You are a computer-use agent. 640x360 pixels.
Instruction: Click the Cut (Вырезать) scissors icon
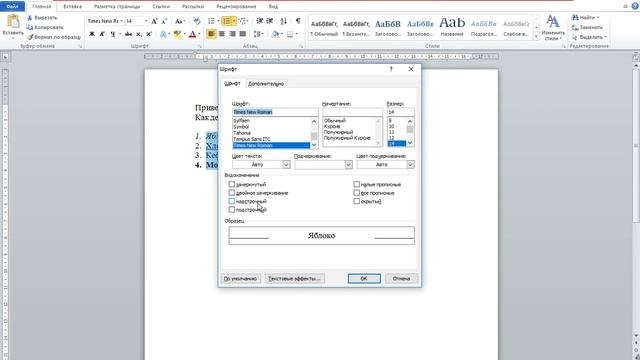pos(29,18)
